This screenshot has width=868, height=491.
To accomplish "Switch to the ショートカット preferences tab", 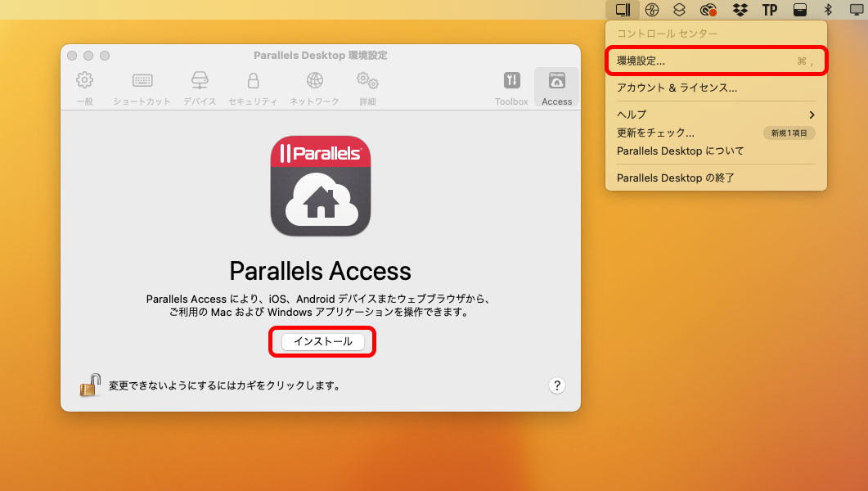I will 142,88.
